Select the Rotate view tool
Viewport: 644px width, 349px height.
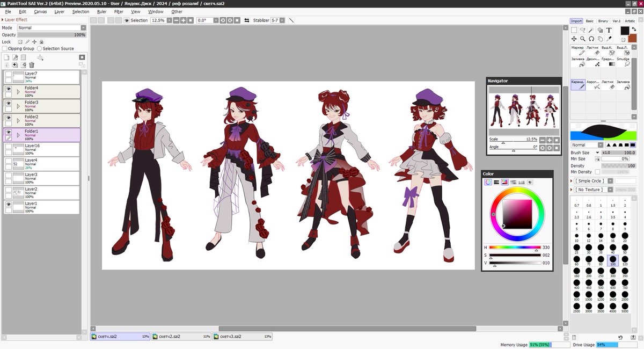(x=591, y=39)
